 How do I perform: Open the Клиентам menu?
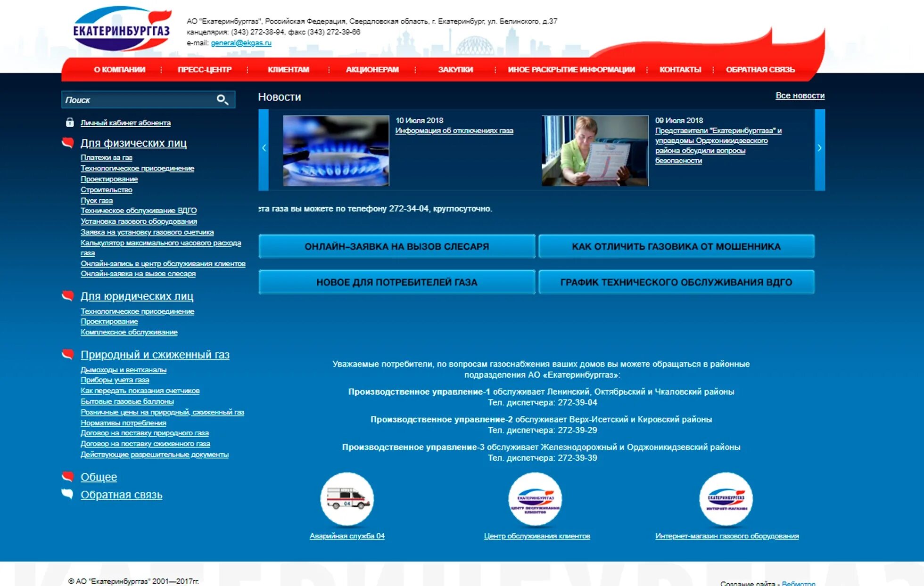289,70
